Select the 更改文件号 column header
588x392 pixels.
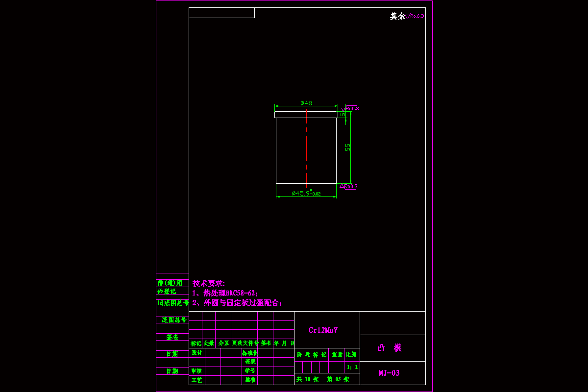pyautogui.click(x=245, y=343)
